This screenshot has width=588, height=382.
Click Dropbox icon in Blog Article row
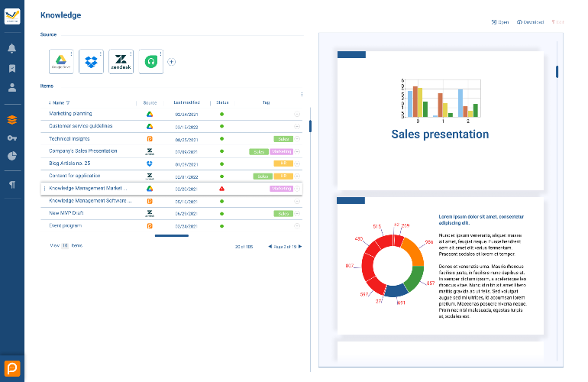pos(150,163)
